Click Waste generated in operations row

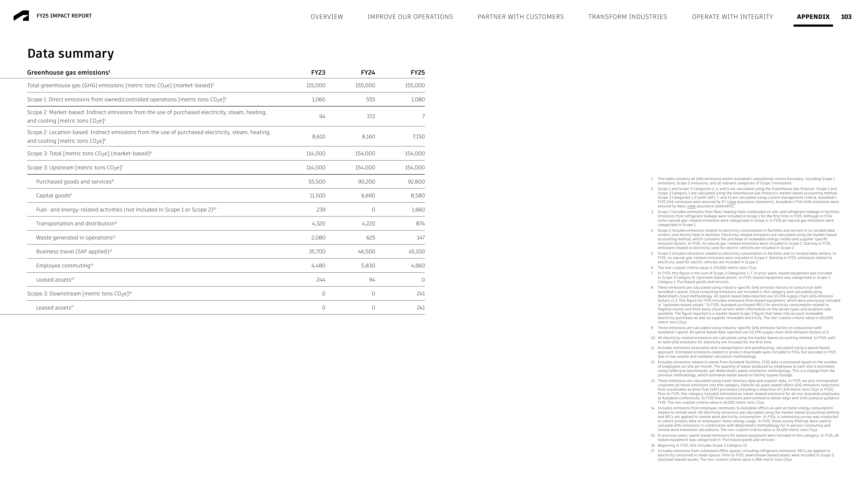coord(226,238)
